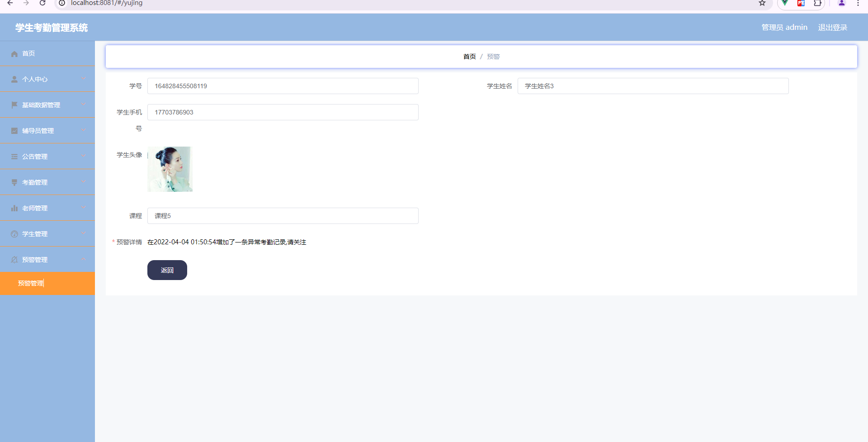Viewport: 868px width, 442px height.
Task: Click the browser back arrow
Action: tap(10, 3)
